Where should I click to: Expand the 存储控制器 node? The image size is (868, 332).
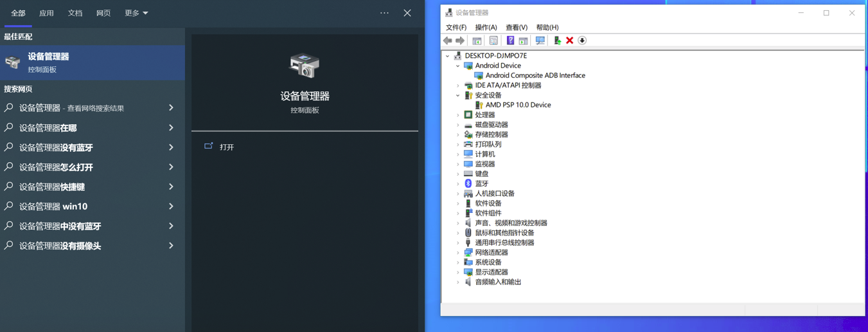(x=458, y=134)
